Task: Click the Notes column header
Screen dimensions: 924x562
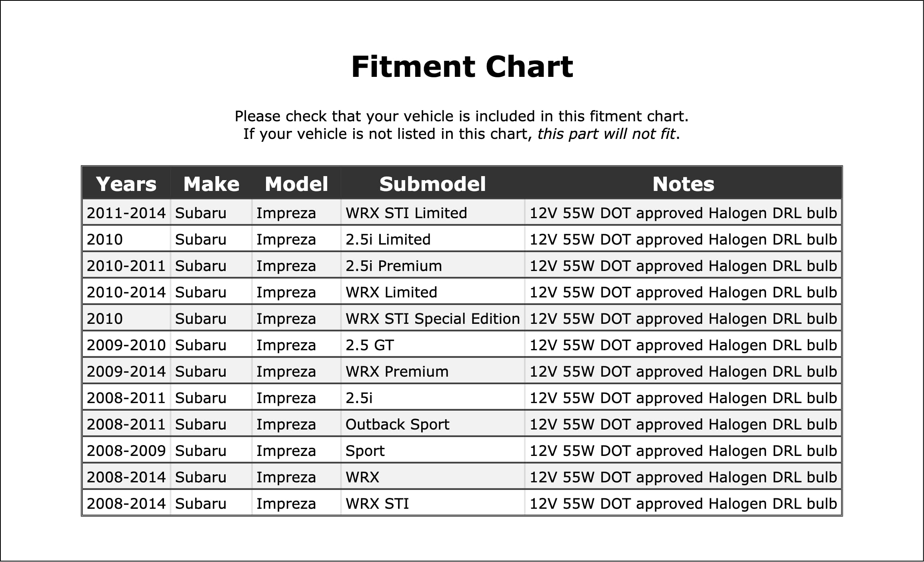Action: (683, 184)
